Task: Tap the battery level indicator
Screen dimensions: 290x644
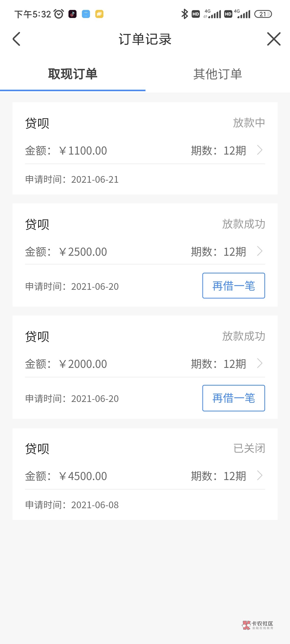Action: pyautogui.click(x=263, y=14)
